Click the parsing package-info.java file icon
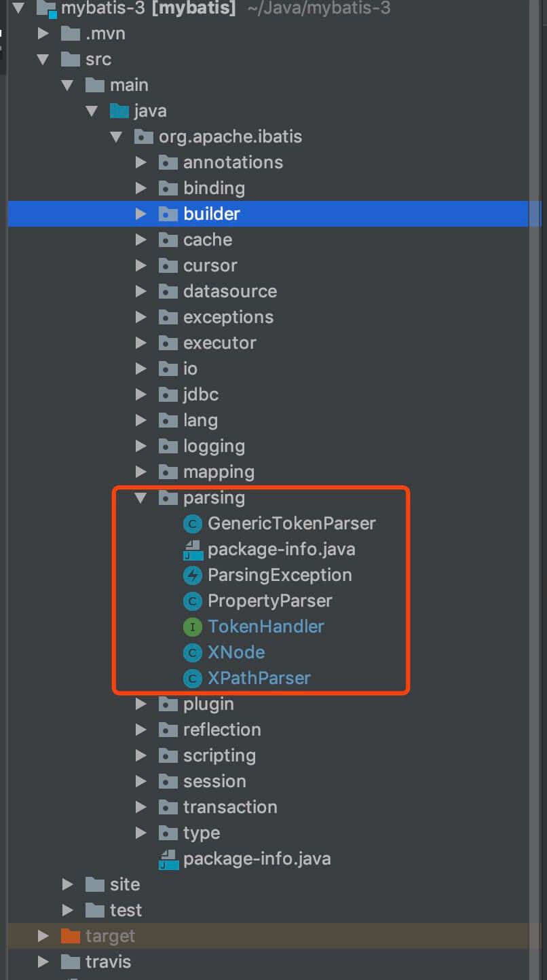The image size is (547, 980). [x=193, y=549]
